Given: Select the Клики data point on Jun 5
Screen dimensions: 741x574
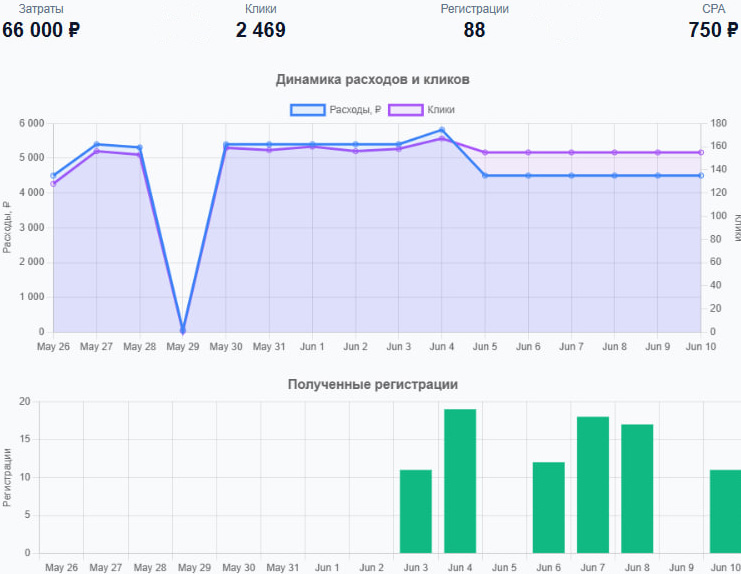Looking at the screenshot, I should (485, 153).
